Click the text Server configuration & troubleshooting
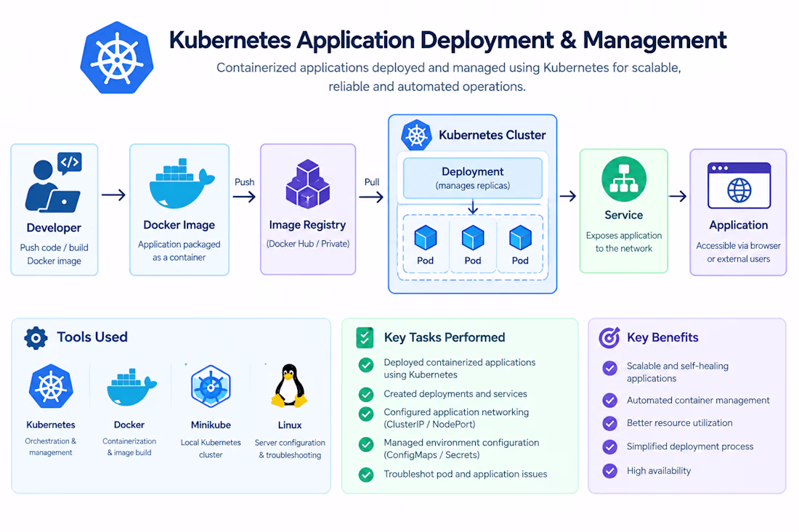This screenshot has height=532, width=799. point(290,449)
